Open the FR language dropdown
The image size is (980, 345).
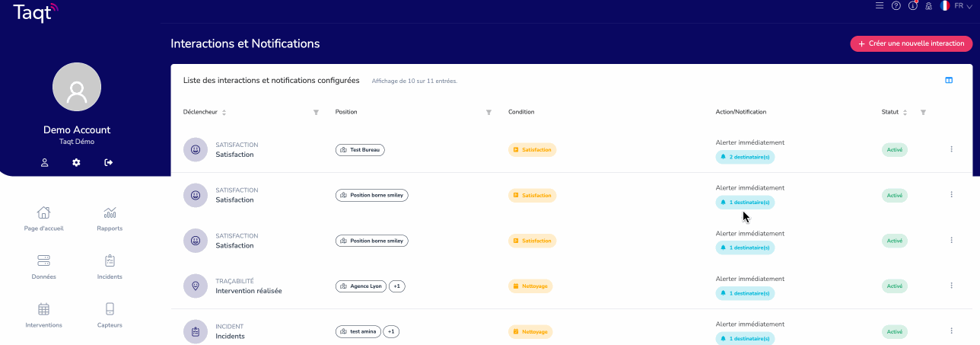963,5
